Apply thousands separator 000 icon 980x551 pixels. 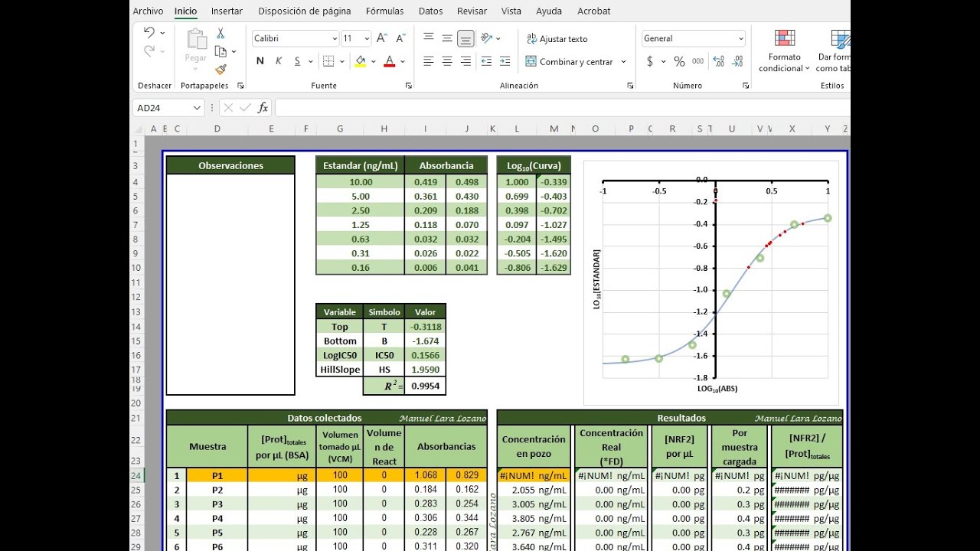(697, 61)
